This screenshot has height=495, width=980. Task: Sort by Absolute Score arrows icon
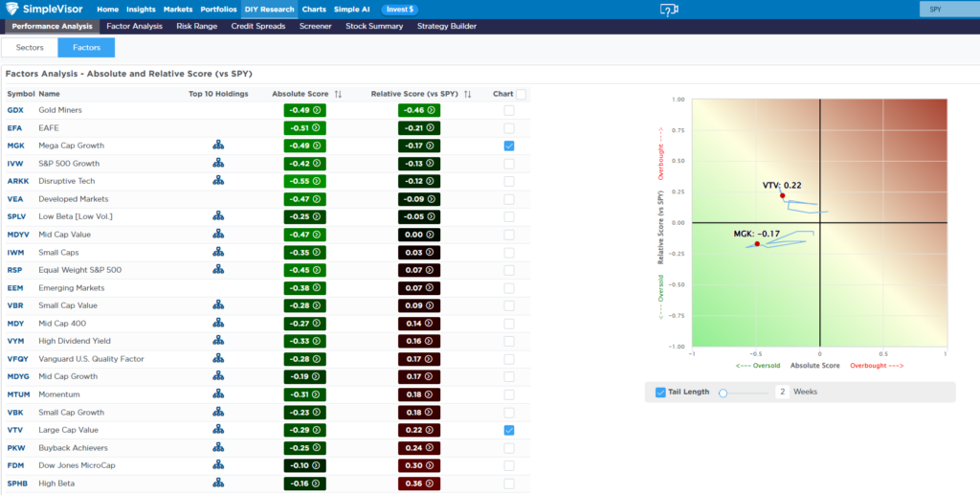[x=338, y=95]
